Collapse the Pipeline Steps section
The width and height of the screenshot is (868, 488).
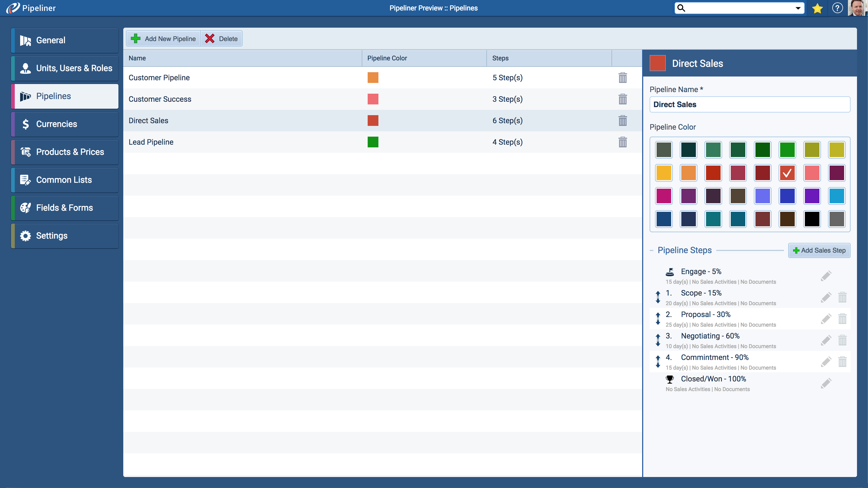coord(651,250)
